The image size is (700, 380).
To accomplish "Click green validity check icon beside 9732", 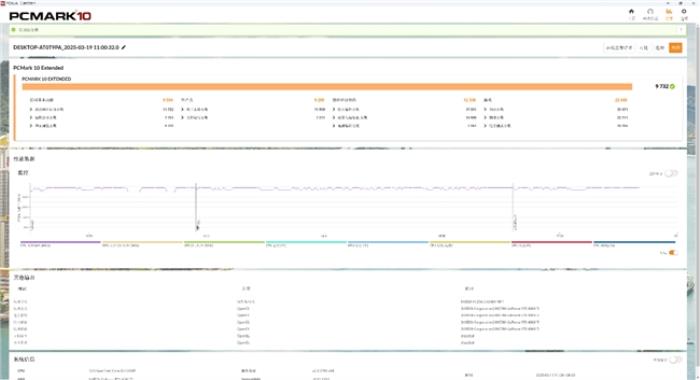I will [672, 87].
